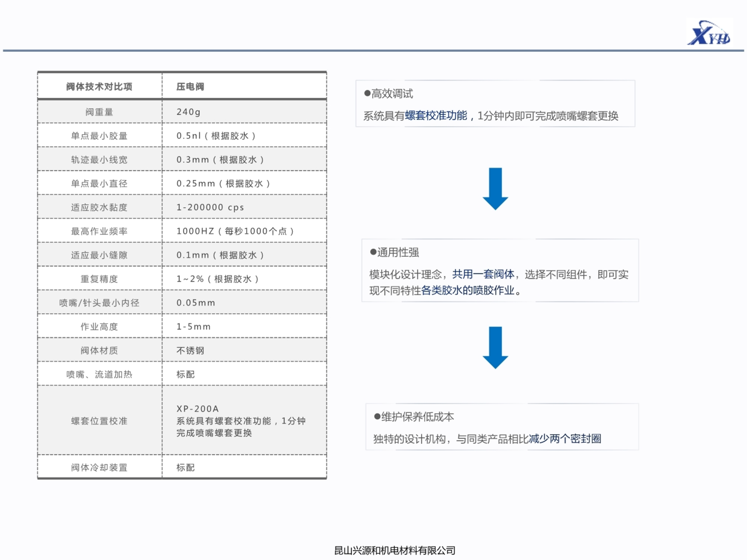Select the 适应最小缝隙 label
This screenshot has width=747, height=560.
point(99,255)
